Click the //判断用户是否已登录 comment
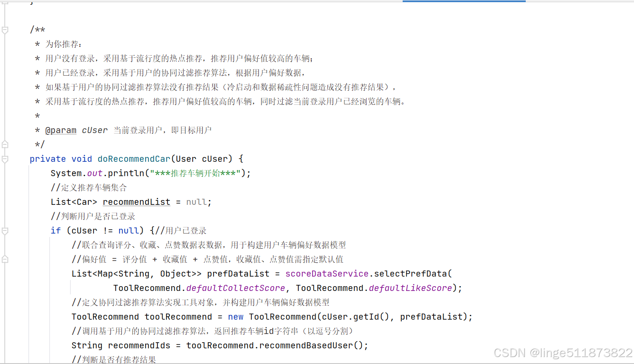 93,216
